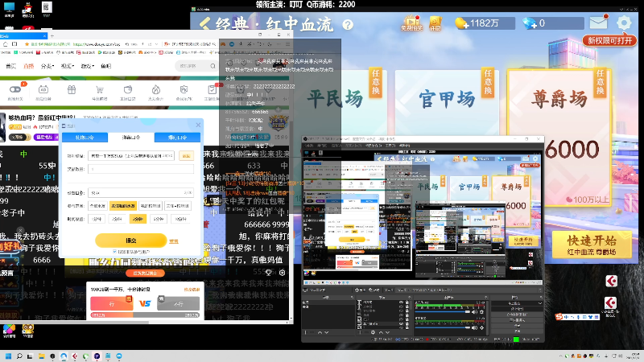Expand the 分类 dropdown in Douyu navigation

pyautogui.click(x=47, y=66)
